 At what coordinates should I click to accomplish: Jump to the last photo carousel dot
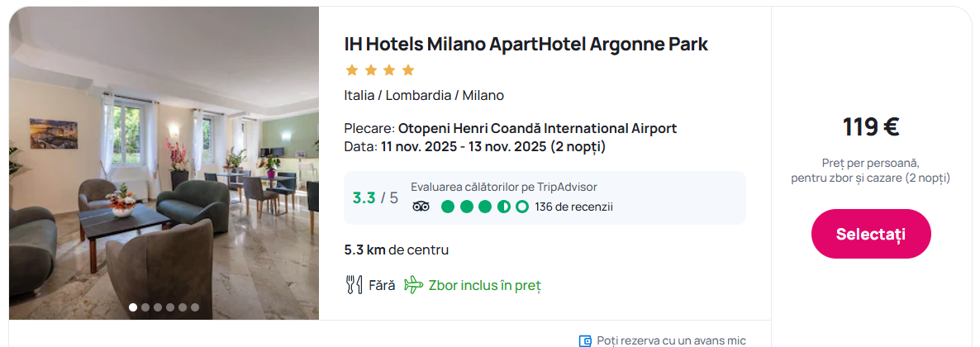(195, 307)
